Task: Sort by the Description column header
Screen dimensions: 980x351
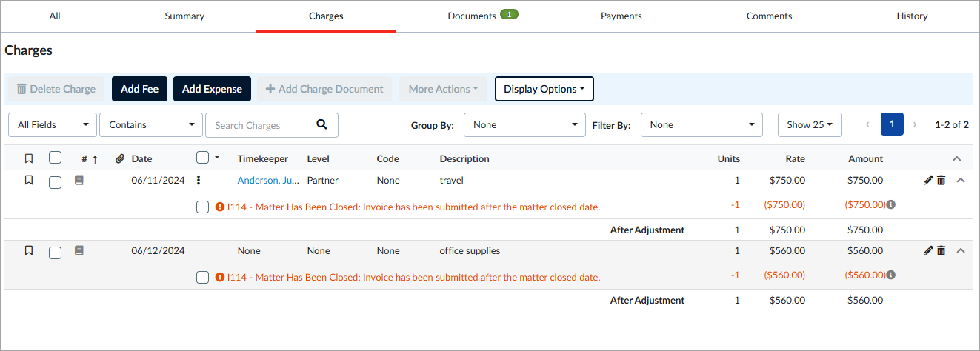Action: click(x=464, y=158)
